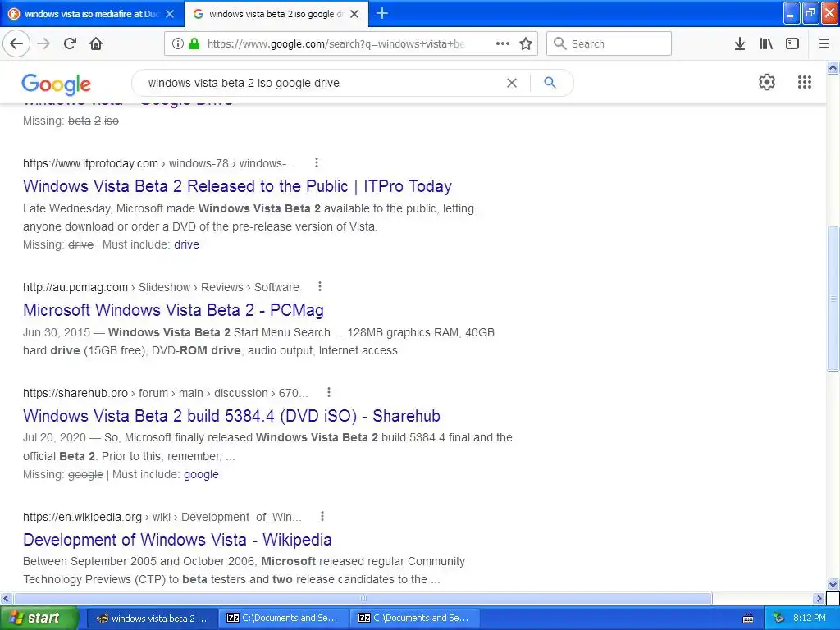Open the Windows start menu
The width and height of the screenshot is (840, 630).
39,618
